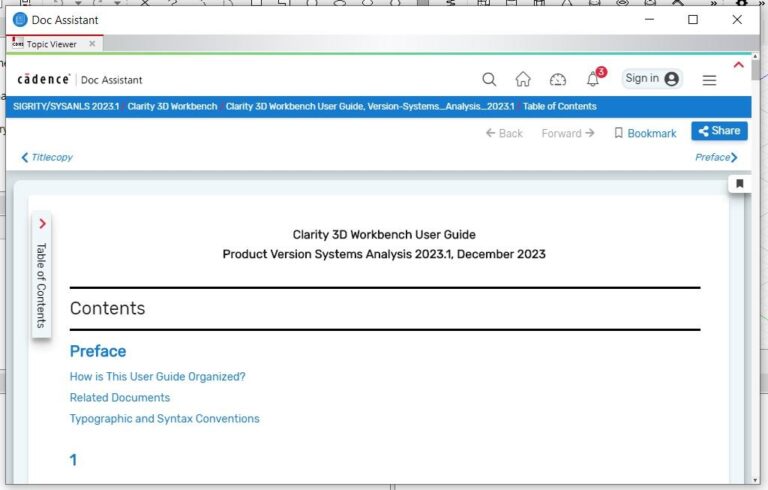Click the Clarity 3D Workbench User Guide title text
The height and width of the screenshot is (490, 768).
pos(384,235)
